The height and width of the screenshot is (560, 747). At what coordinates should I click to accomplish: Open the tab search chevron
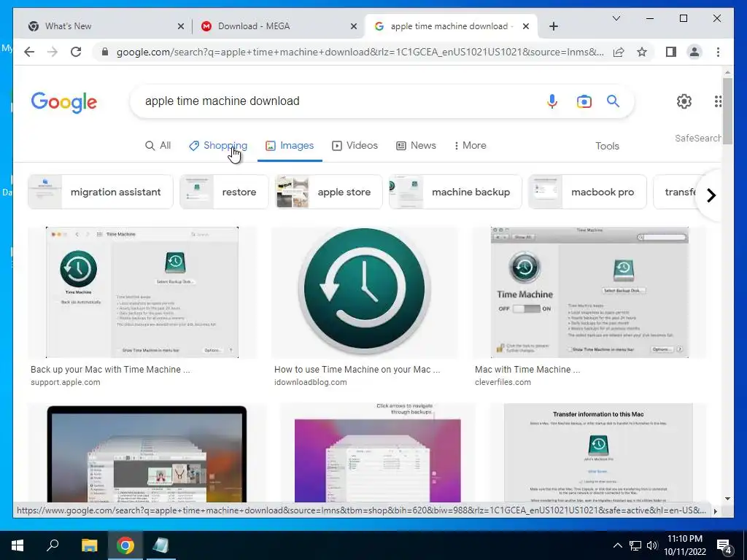point(616,18)
